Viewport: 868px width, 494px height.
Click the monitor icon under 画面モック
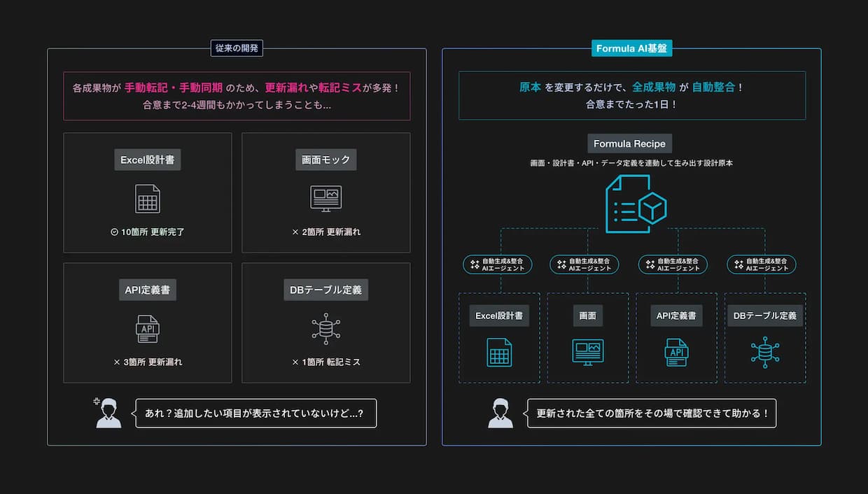(x=325, y=199)
